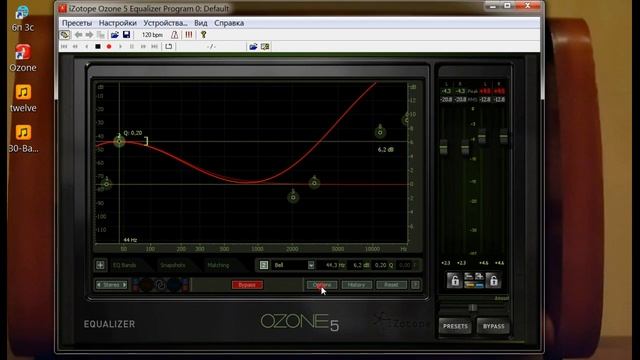Click the PRESETS button
The height and width of the screenshot is (360, 640).
(455, 327)
